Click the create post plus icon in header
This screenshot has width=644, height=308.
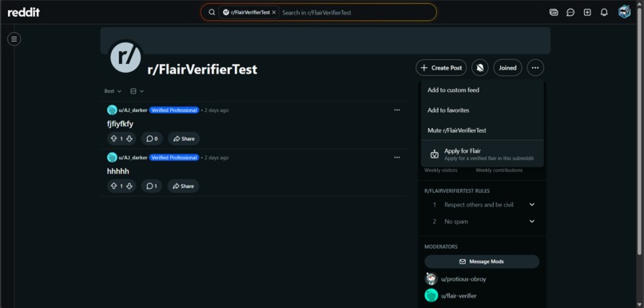click(587, 12)
